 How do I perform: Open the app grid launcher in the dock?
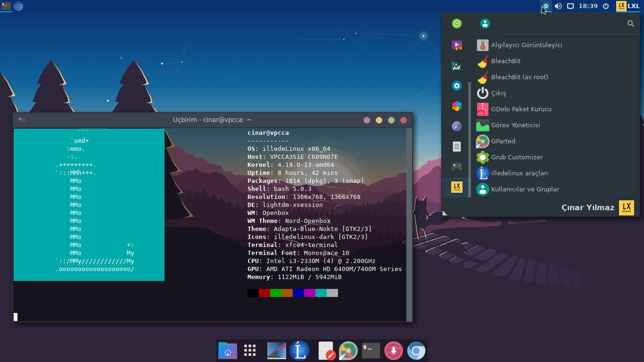click(x=250, y=350)
